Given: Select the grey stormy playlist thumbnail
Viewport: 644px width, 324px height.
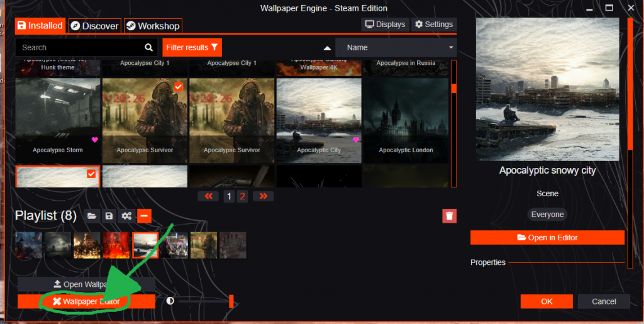Looking at the screenshot, I should 58,245.
